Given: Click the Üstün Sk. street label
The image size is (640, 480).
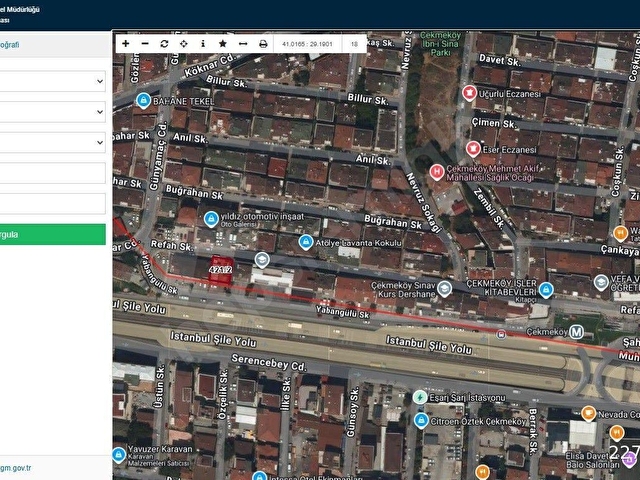Looking at the screenshot, I should (x=159, y=387).
